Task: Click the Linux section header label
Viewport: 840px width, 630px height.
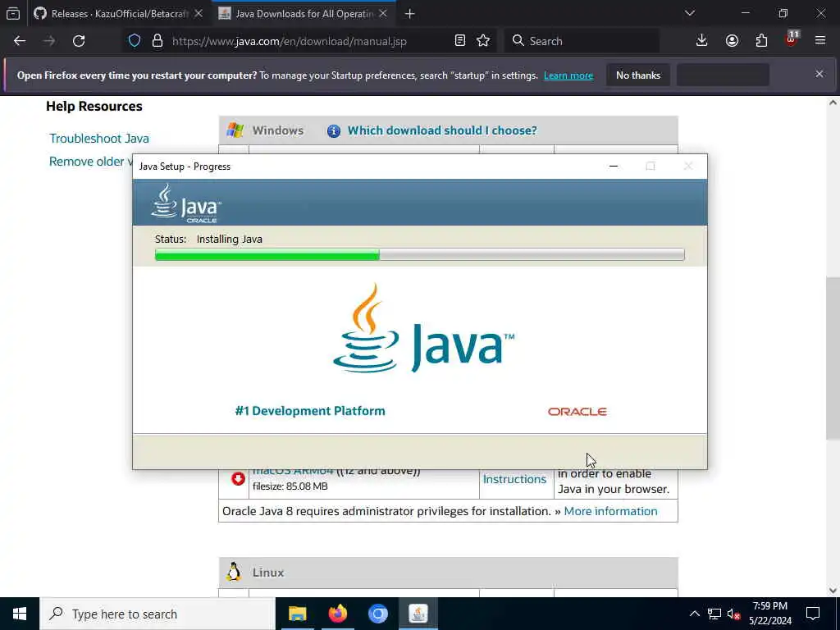Action: coord(268,573)
